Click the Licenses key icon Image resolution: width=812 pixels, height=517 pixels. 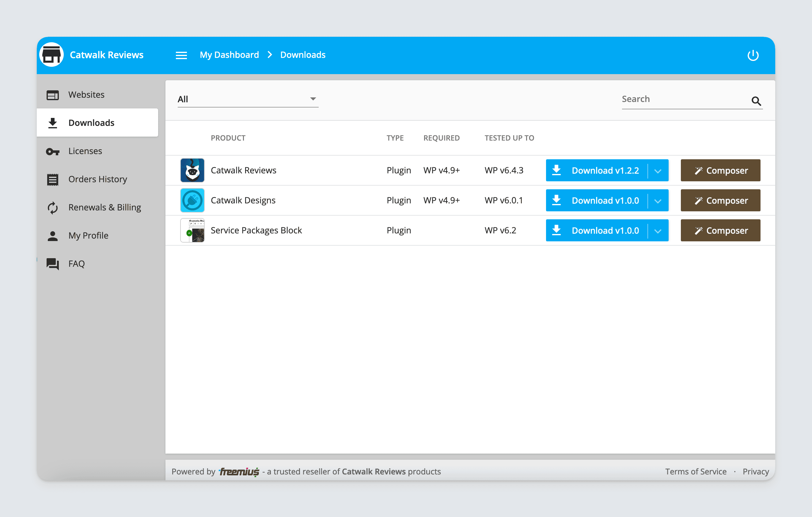[x=53, y=152]
